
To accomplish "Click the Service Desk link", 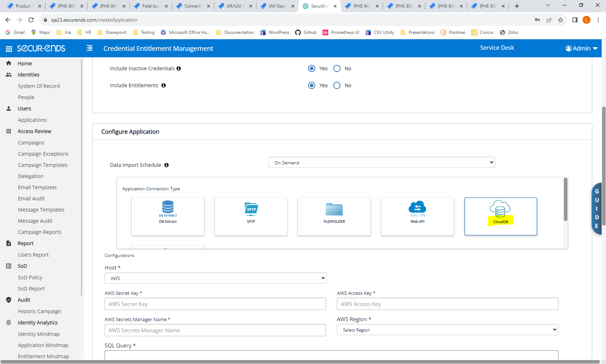I will 497,47.
